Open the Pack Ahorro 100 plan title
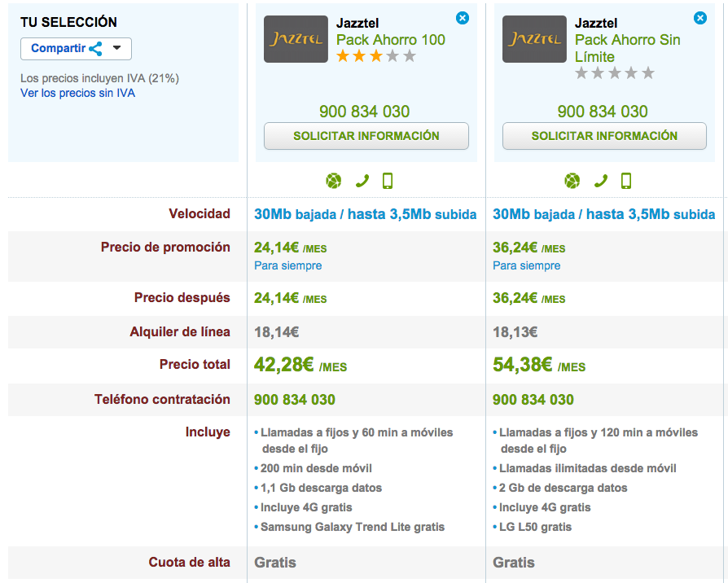728x583 pixels. point(390,40)
